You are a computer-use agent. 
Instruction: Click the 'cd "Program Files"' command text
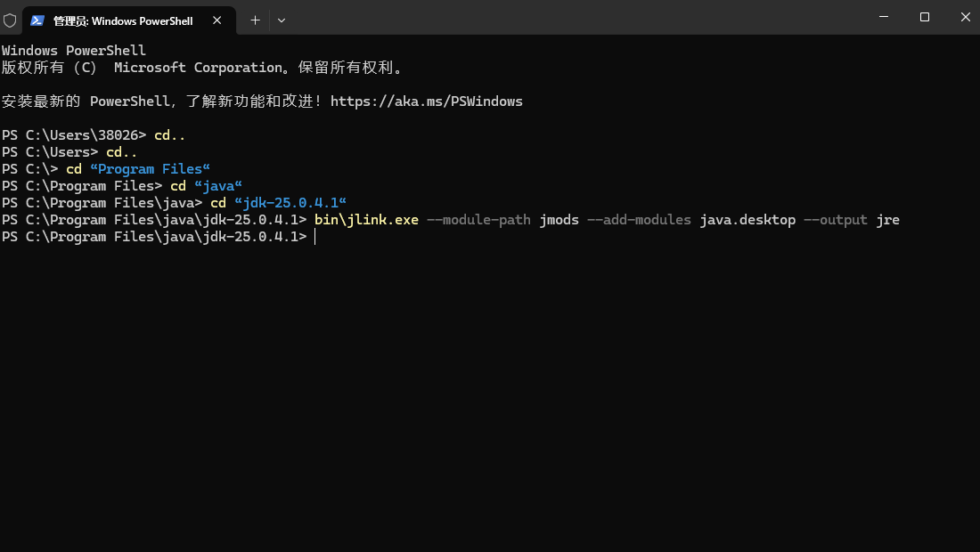[x=138, y=169]
